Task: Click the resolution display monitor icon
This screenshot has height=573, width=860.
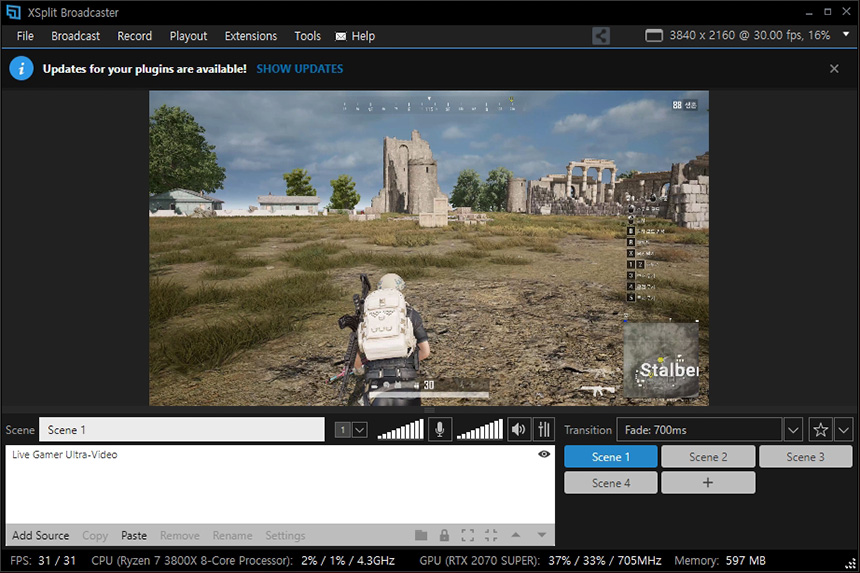Action: point(654,36)
